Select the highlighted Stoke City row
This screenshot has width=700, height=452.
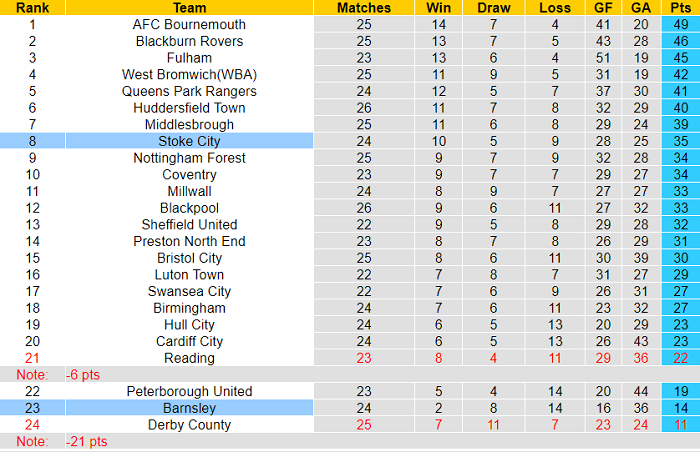coord(189,141)
